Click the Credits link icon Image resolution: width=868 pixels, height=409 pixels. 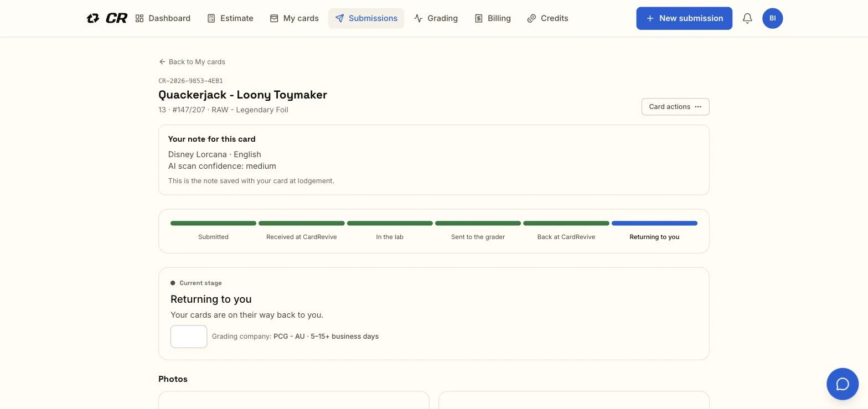531,18
